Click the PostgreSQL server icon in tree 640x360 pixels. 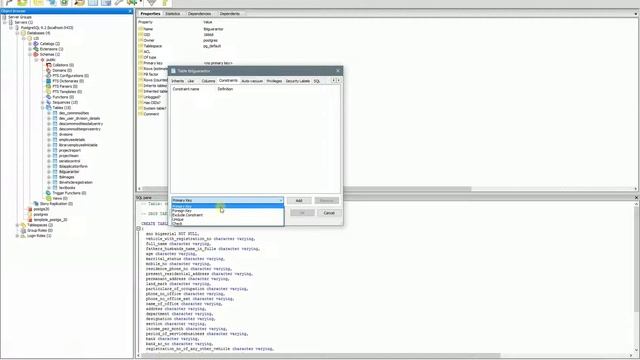[17, 28]
